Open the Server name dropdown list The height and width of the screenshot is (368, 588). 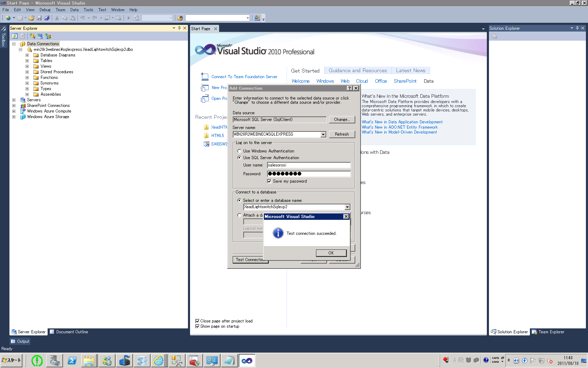tap(323, 134)
